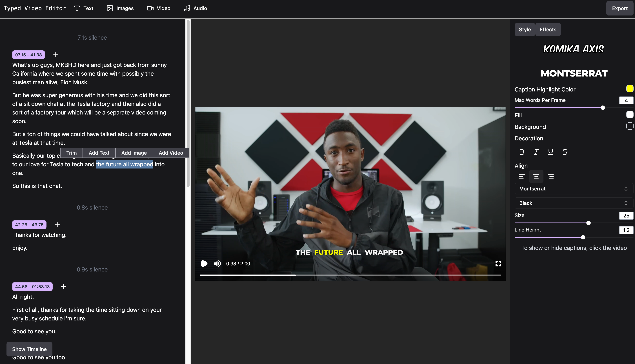635x364 pixels.
Task: Play the video preview
Action: (204, 264)
